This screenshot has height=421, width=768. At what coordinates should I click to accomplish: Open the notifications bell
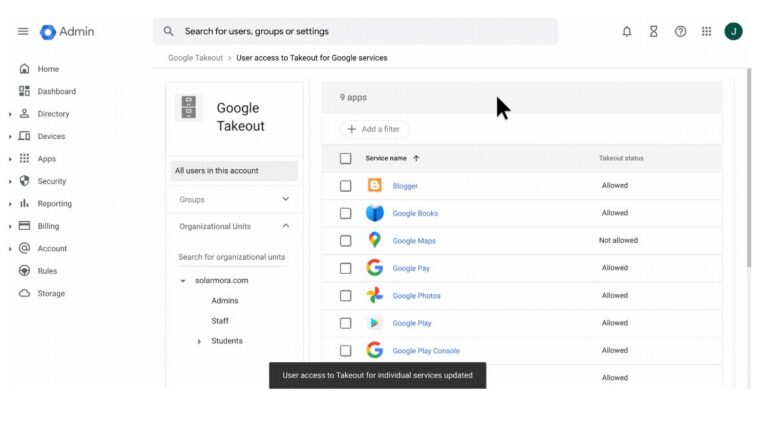click(627, 31)
